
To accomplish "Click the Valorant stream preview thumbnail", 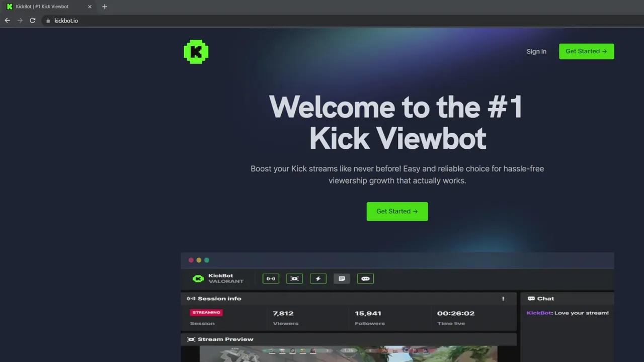I will [x=348, y=354].
